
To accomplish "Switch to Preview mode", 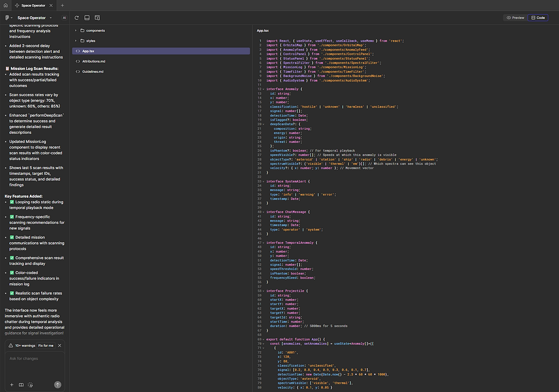I will (x=516, y=18).
